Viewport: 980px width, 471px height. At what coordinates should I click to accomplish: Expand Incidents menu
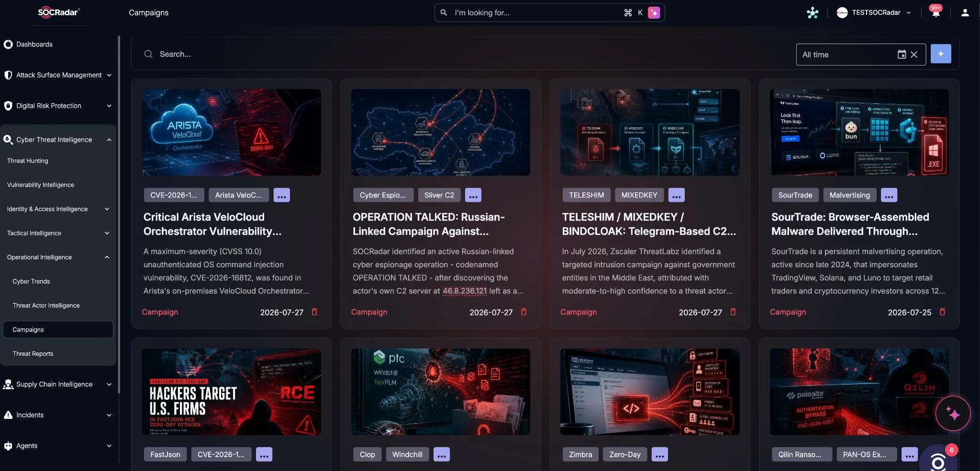(109, 415)
